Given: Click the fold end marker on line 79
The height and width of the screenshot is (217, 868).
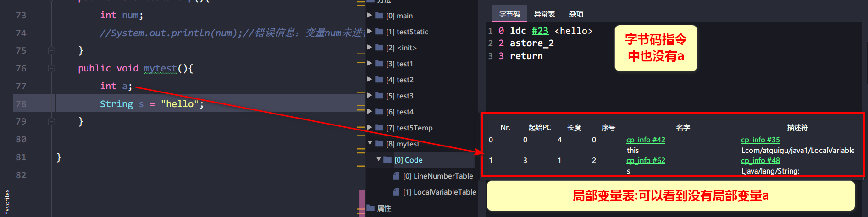Looking at the screenshot, I should click(51, 121).
